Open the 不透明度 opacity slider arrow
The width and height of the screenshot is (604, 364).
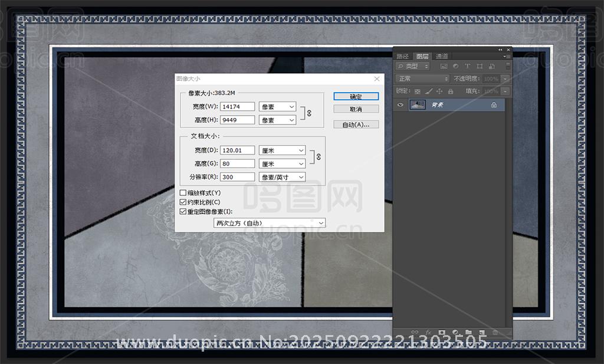[505, 79]
